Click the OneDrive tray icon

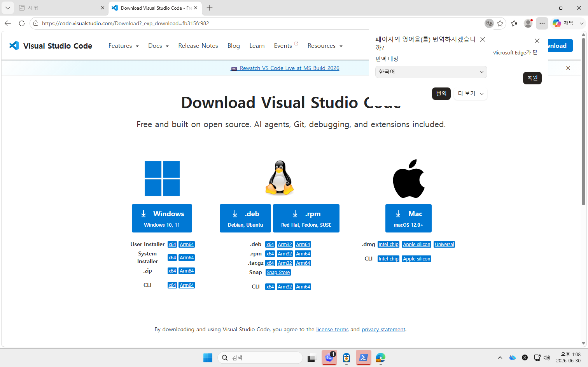513,358
